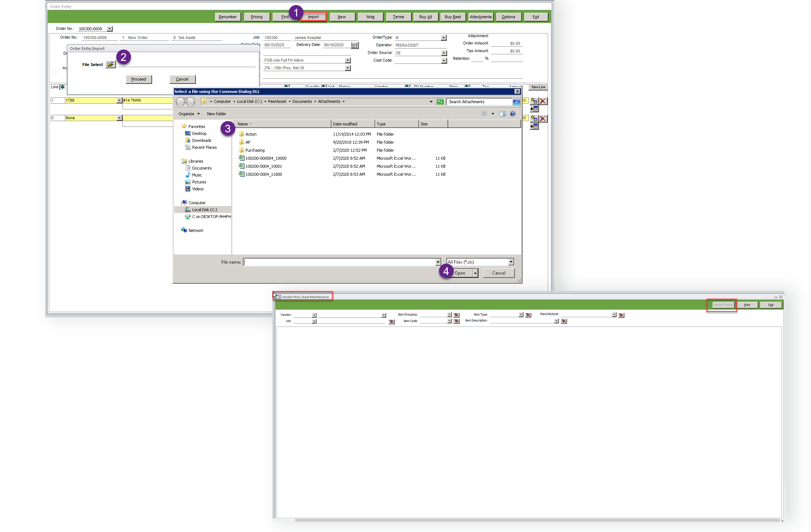The width and height of the screenshot is (811, 532).
Task: Select Downloads in the Favorites tree
Action: pos(202,140)
